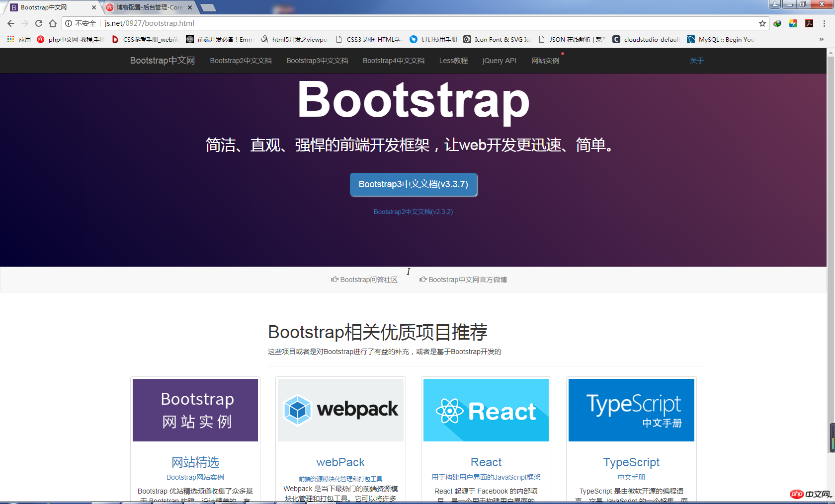Close the Bootstrap中文网 tab

(94, 7)
